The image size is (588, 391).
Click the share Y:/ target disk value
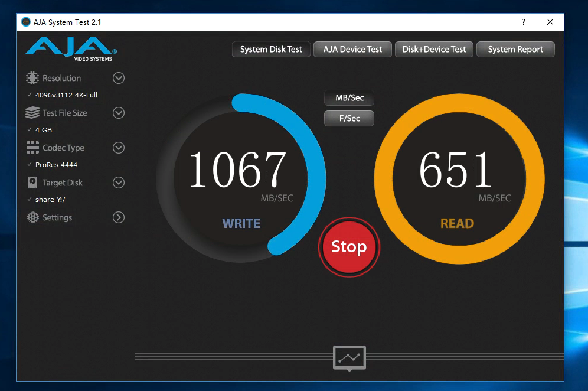(50, 200)
